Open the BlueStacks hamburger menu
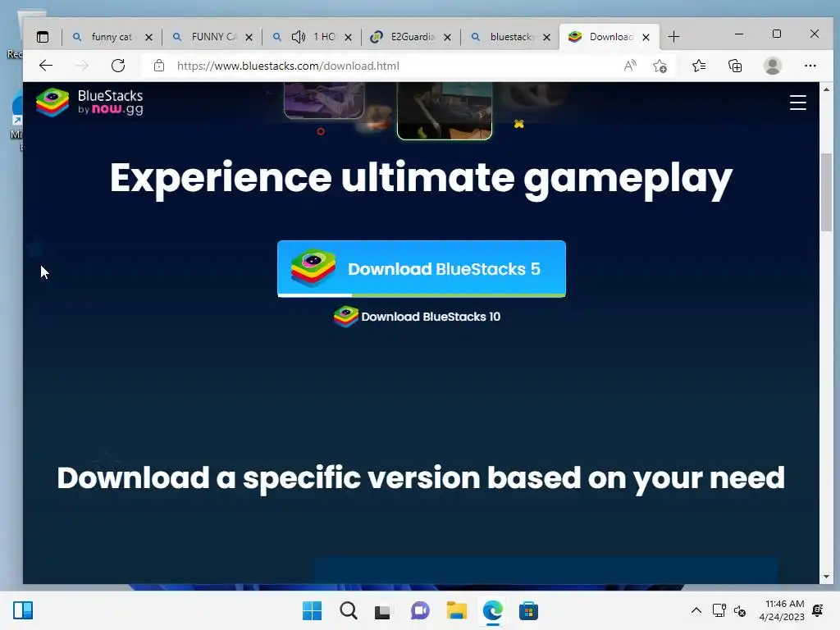Image resolution: width=840 pixels, height=630 pixels. (797, 103)
